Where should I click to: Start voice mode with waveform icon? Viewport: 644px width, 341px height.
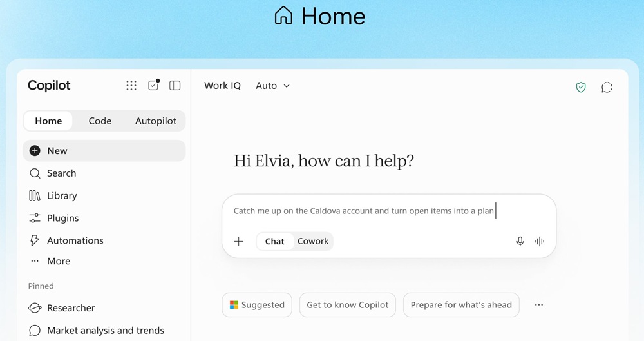point(540,242)
